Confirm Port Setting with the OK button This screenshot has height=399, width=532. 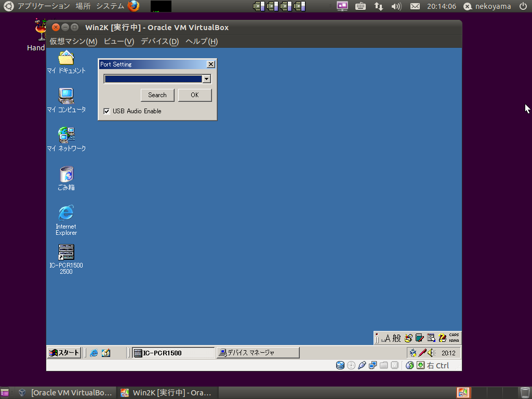[x=195, y=95]
